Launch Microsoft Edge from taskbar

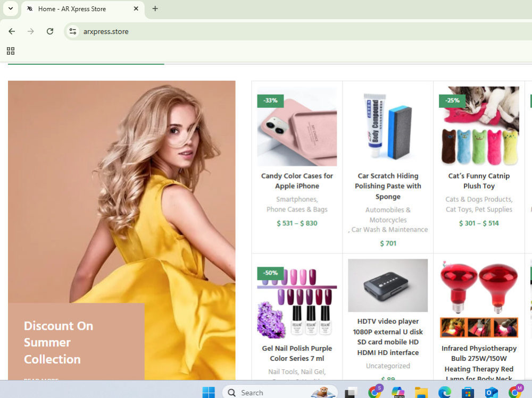click(444, 392)
